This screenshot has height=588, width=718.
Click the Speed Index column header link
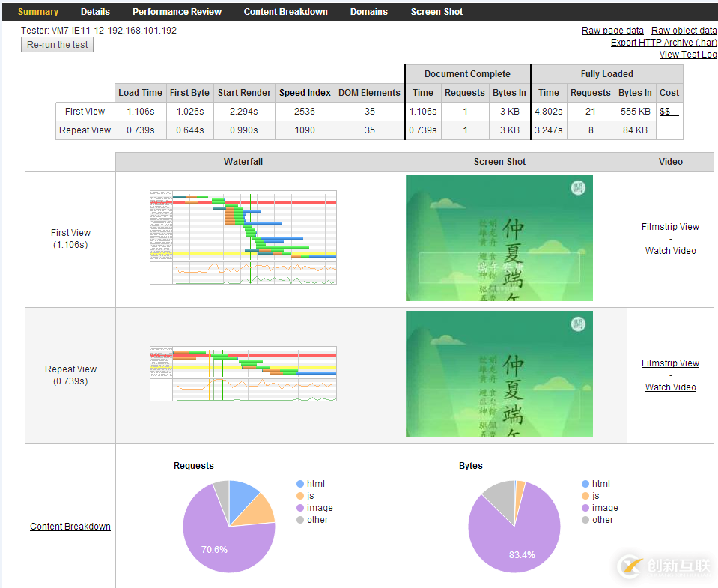(305, 93)
